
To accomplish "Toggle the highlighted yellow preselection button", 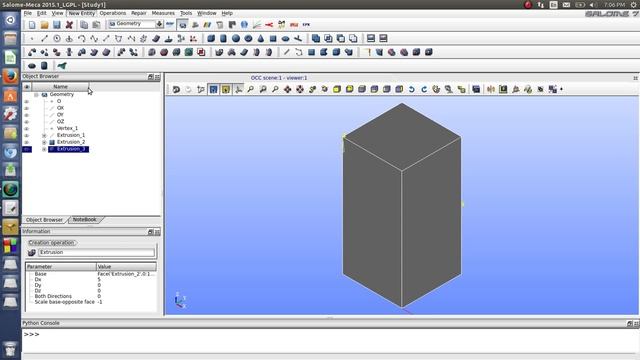I will (x=226, y=89).
